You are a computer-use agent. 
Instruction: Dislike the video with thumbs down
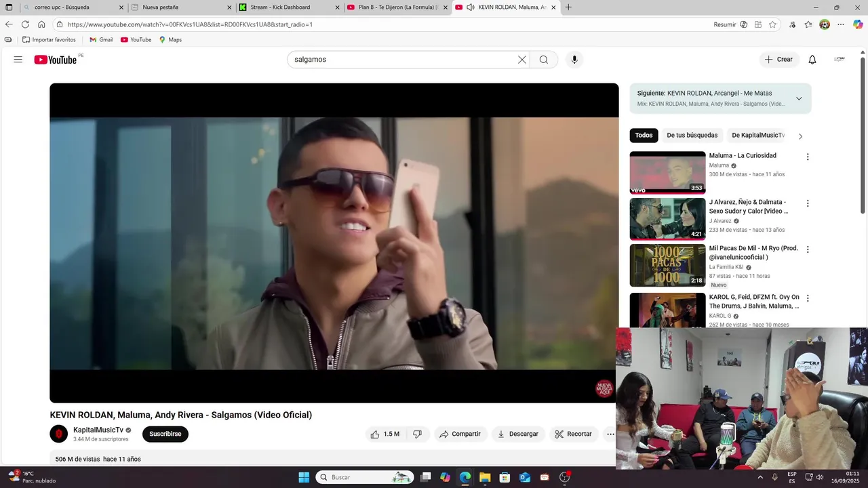click(x=418, y=434)
